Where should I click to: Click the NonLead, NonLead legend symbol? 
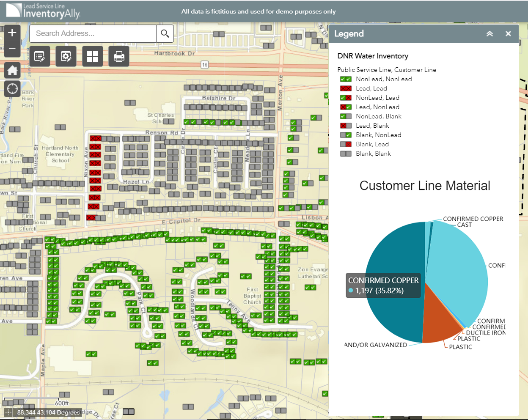[346, 79]
